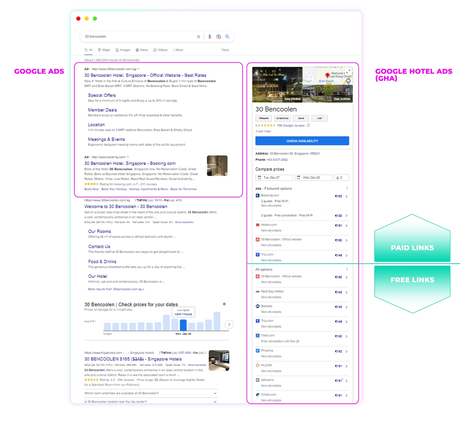Viewport: 465px width, 423px height.
Task: Open the Our Rooms sitelink
Action: 99,231
